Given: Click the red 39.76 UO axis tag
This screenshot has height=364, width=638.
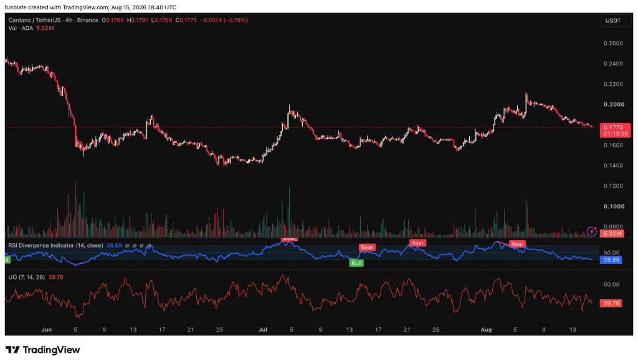Looking at the screenshot, I should 611,304.
